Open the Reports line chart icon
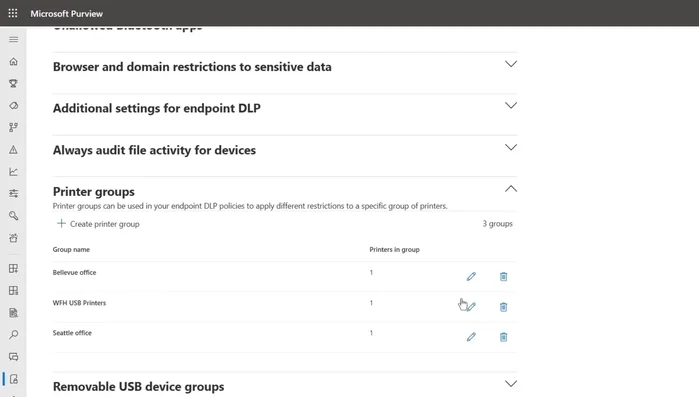 pyautogui.click(x=13, y=172)
